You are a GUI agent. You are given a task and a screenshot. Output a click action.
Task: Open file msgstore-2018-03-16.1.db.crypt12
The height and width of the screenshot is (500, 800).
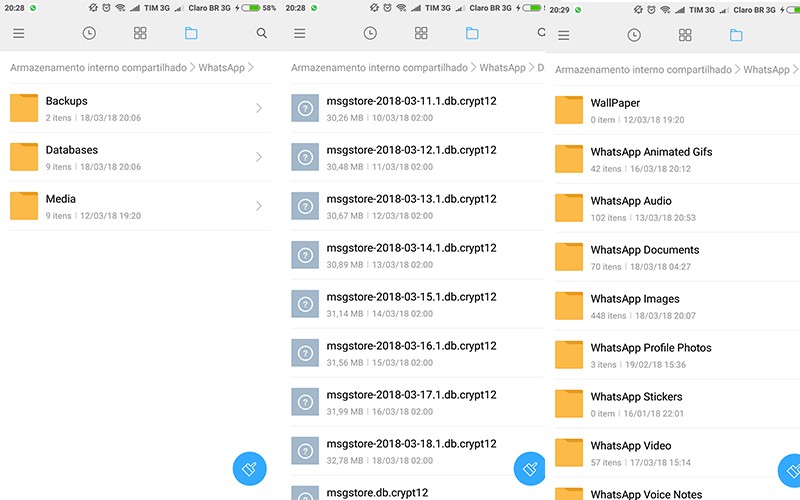point(418,353)
